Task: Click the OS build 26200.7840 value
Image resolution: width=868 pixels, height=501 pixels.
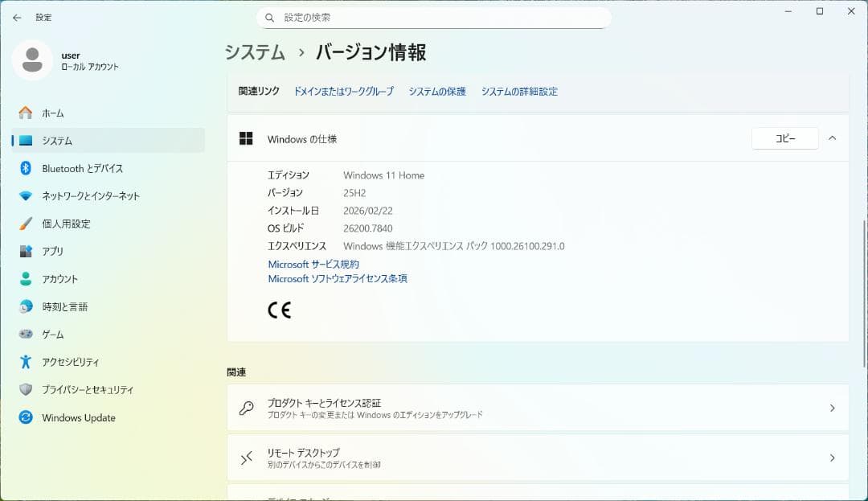Action: coord(367,228)
